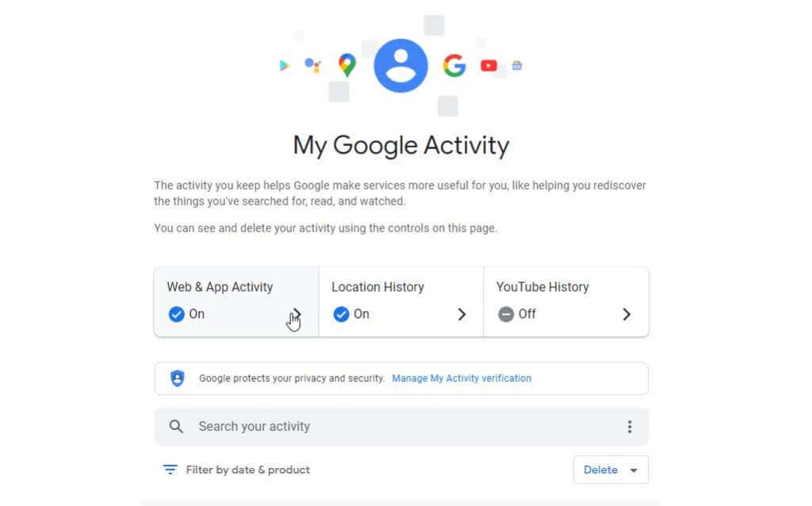Toggle Web & App Activity On checkmark
Viewport: 812px width, 506px height.
click(x=176, y=314)
